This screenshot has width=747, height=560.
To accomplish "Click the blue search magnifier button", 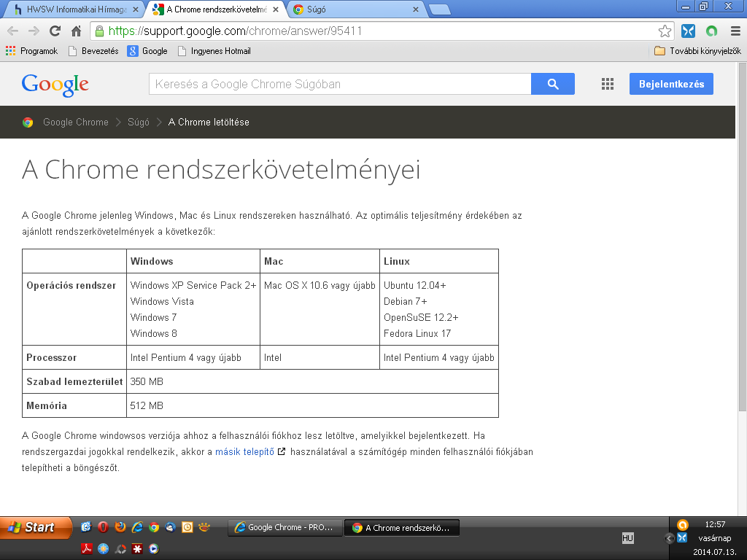I will pos(553,84).
